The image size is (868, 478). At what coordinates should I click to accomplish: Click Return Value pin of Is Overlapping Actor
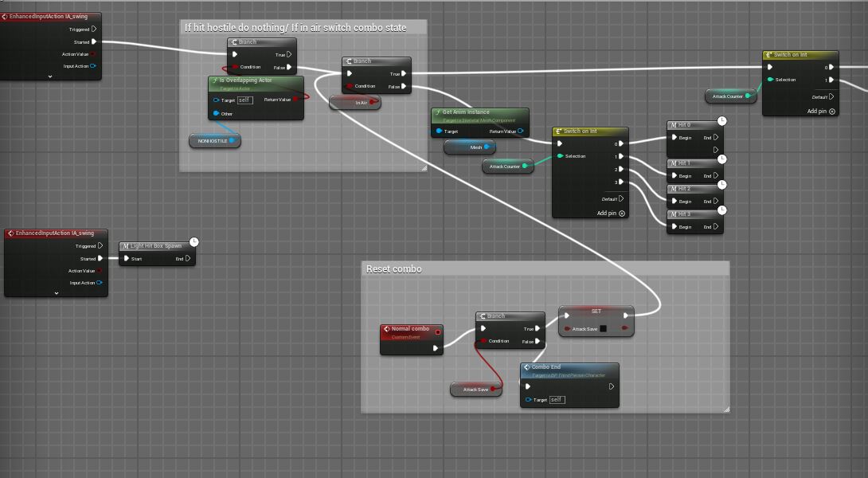[295, 100]
